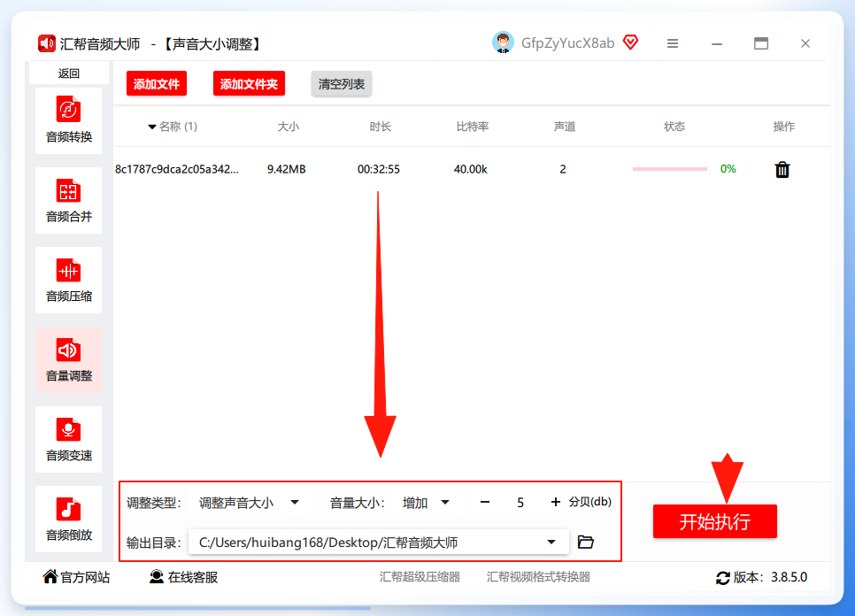
Task: Click the 时长 column header
Action: tap(380, 127)
